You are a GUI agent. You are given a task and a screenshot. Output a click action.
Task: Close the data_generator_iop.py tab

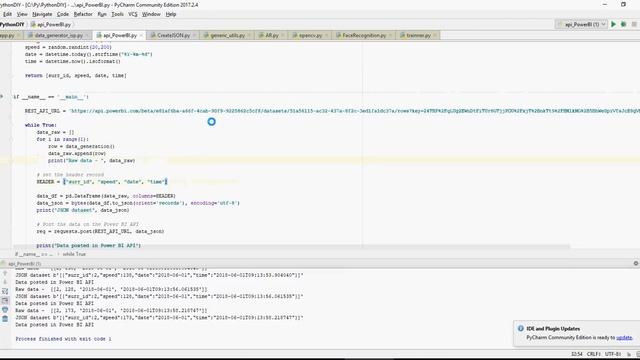tap(87, 36)
